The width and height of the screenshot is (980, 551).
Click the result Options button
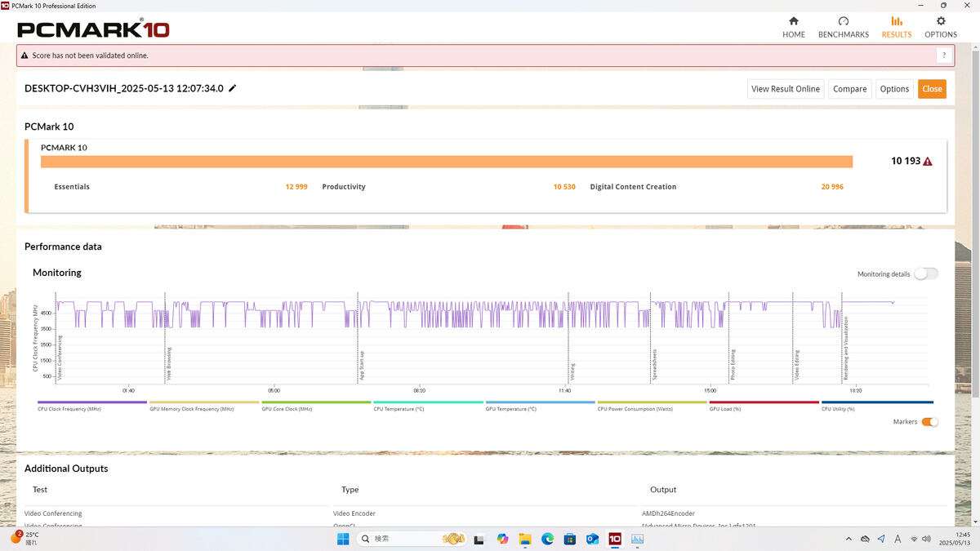894,89
